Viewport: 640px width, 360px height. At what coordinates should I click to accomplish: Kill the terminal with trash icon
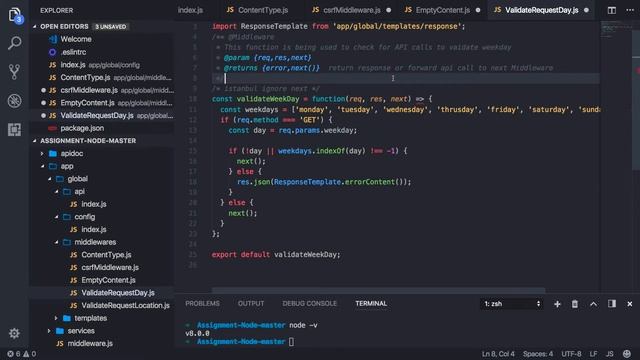click(575, 304)
